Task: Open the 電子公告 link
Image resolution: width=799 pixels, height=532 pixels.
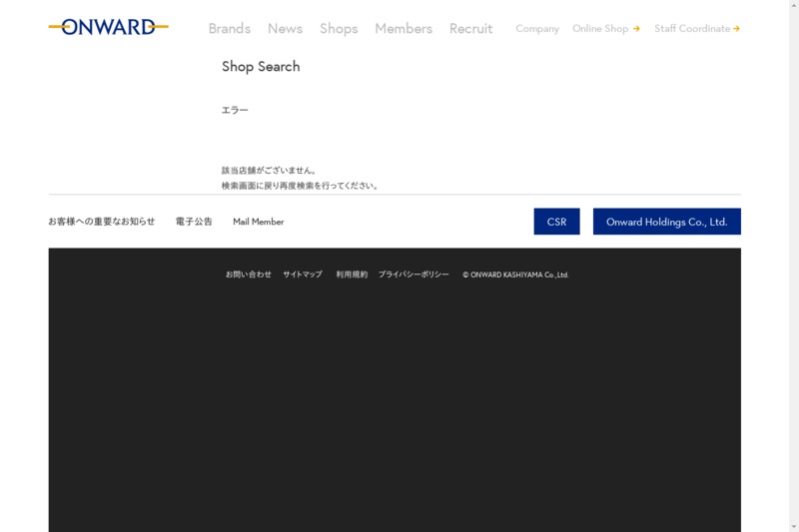Action: pos(194,222)
